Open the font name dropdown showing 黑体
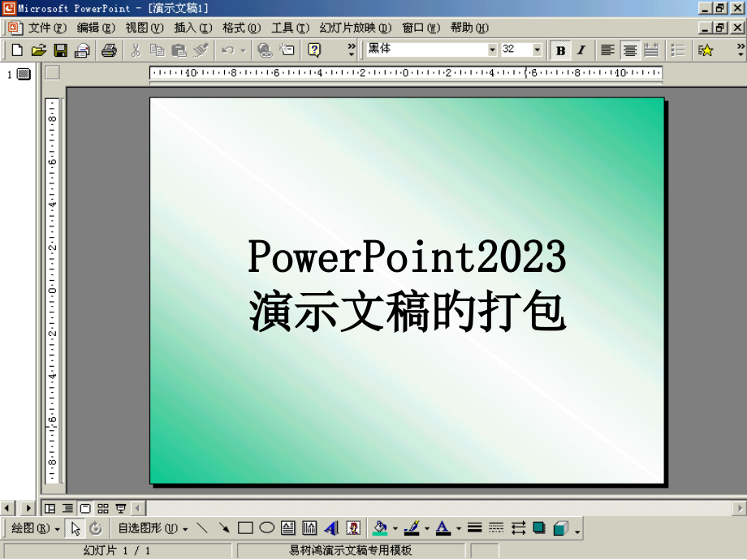The width and height of the screenshot is (747, 560). [x=492, y=50]
